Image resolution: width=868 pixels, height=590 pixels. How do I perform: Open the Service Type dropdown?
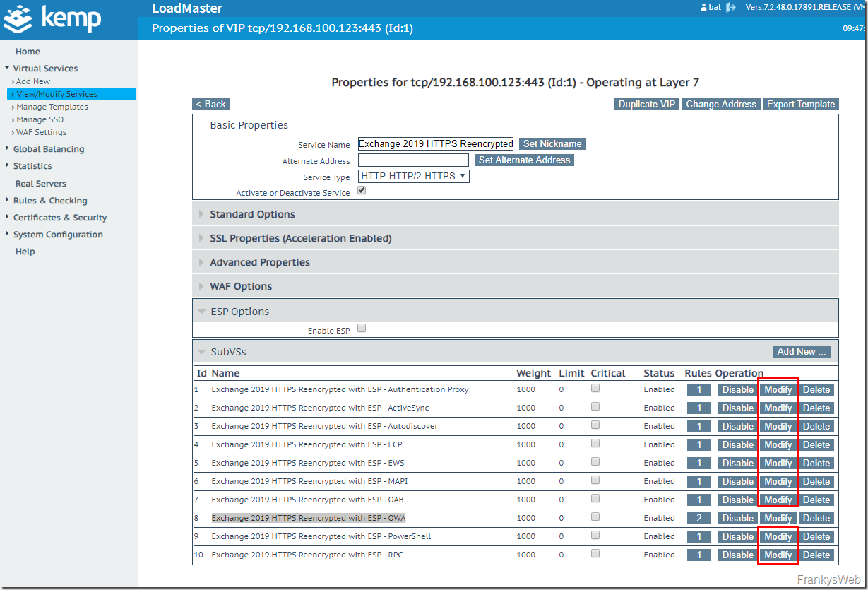point(413,176)
